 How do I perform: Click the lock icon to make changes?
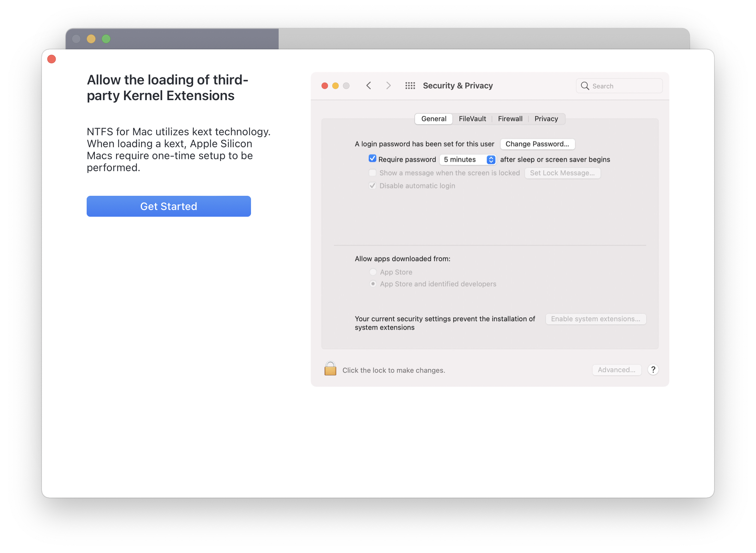pyautogui.click(x=330, y=369)
